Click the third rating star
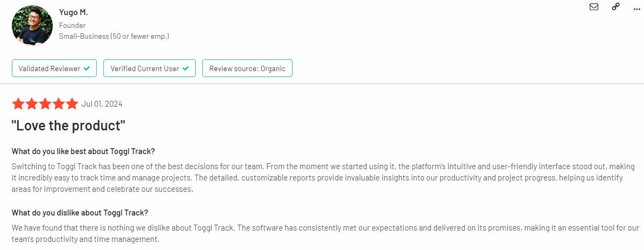Image resolution: width=644 pixels, height=250 pixels. pos(45,104)
